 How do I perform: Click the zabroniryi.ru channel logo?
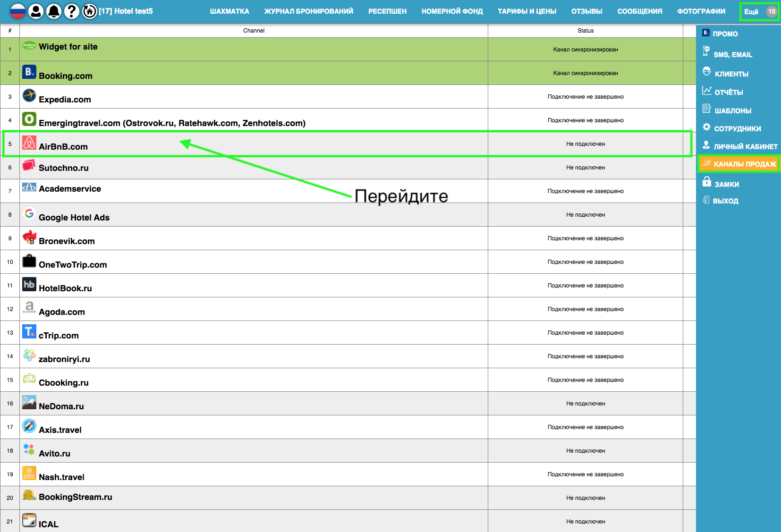tap(29, 355)
